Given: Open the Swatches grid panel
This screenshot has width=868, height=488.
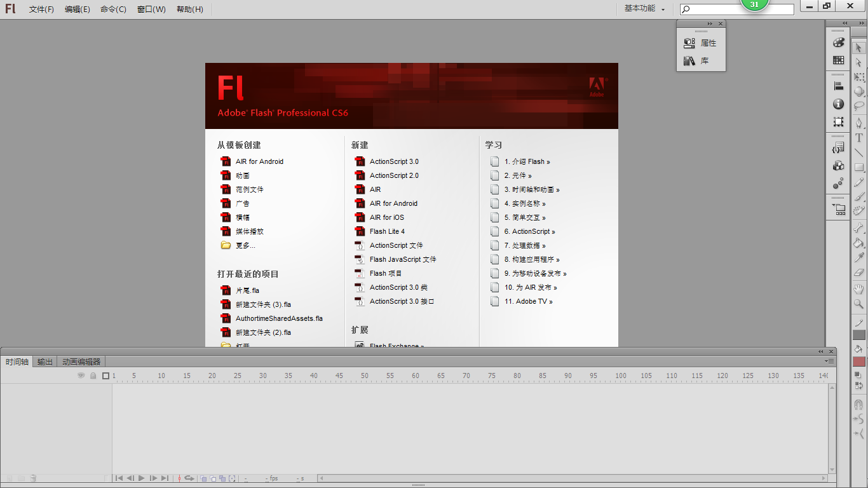Looking at the screenshot, I should (x=839, y=60).
